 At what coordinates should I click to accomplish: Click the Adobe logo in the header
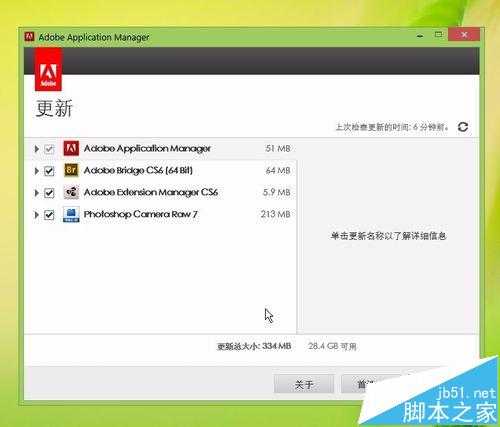tap(48, 69)
